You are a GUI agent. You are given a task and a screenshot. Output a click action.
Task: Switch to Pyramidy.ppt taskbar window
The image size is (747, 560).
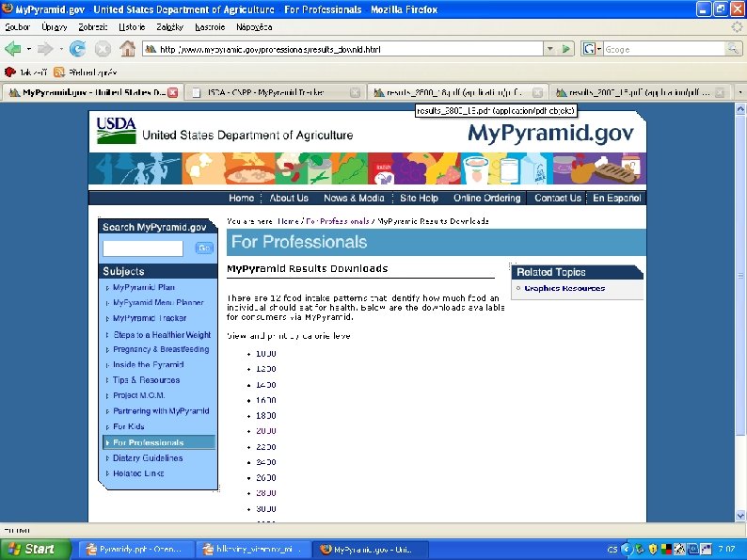tap(135, 550)
